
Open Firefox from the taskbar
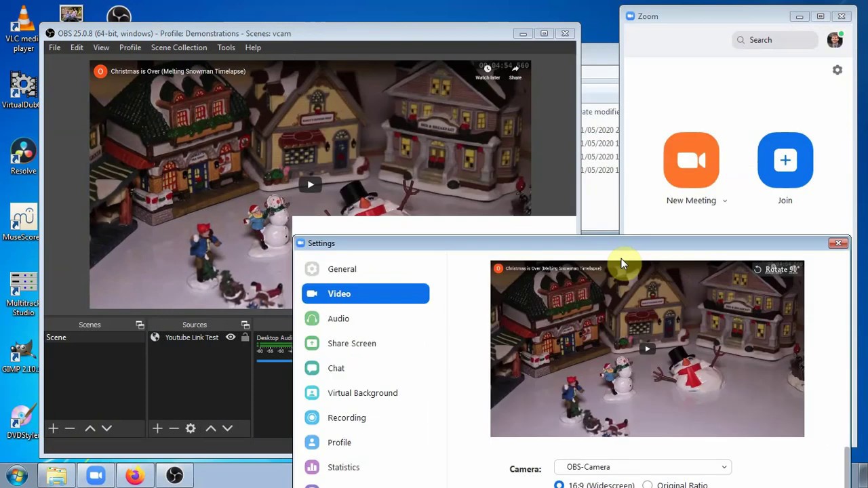click(135, 476)
